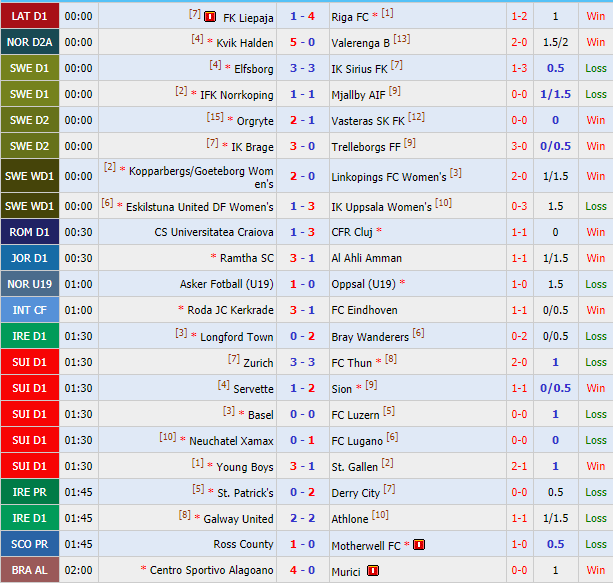Select team Elfsborg

pyautogui.click(x=254, y=69)
